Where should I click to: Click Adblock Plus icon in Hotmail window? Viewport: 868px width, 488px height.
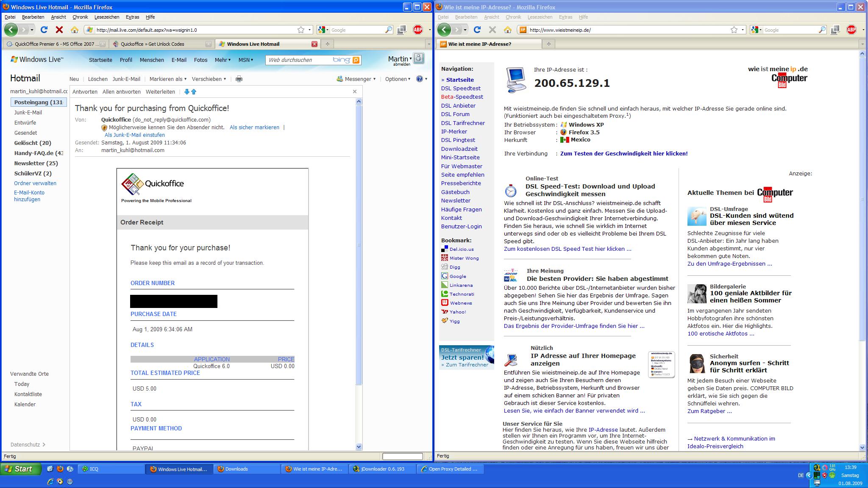[418, 30]
